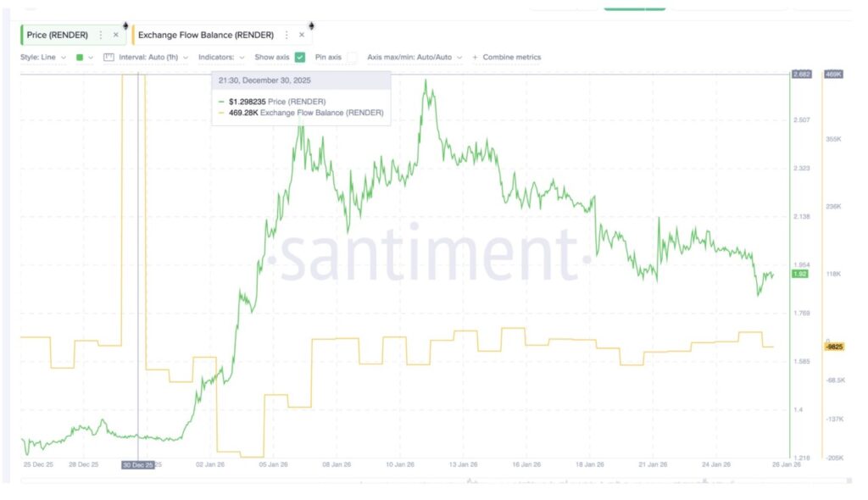The height and width of the screenshot is (500, 868).
Task: Uncheck the Show axis checkbox
Action: click(x=300, y=58)
